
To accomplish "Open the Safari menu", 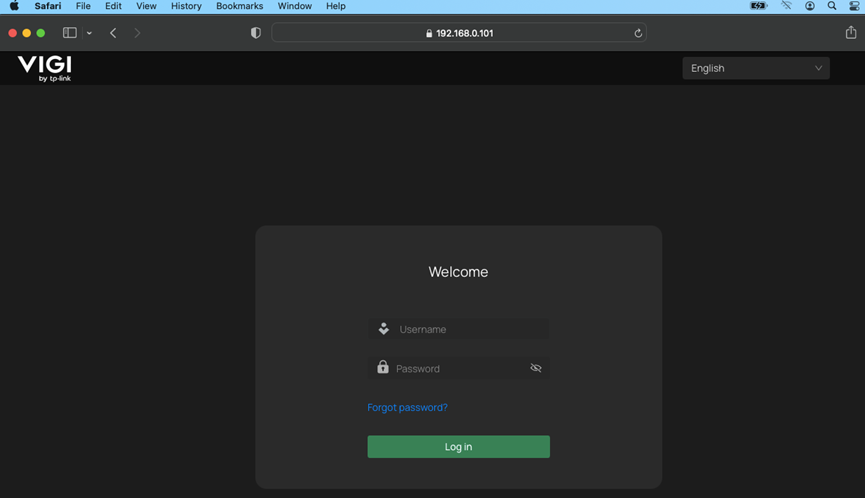I will point(48,6).
